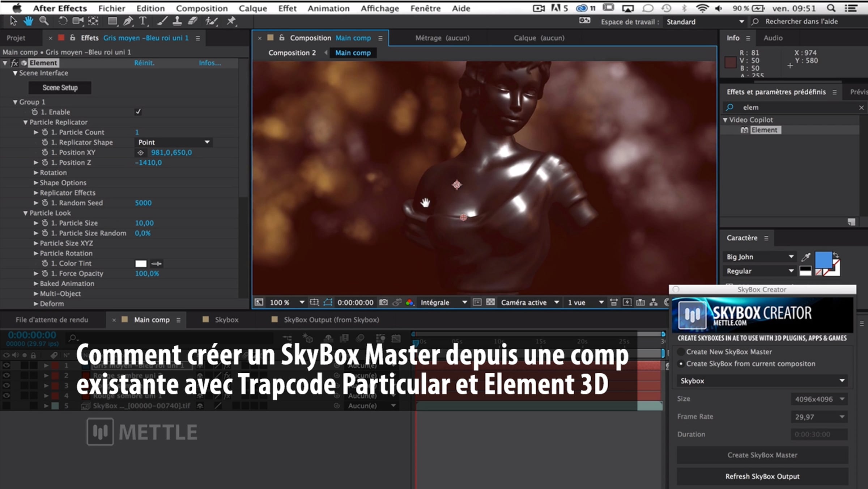Toggle the Position XY stopwatch
This screenshot has width=868, height=489.
(x=45, y=153)
